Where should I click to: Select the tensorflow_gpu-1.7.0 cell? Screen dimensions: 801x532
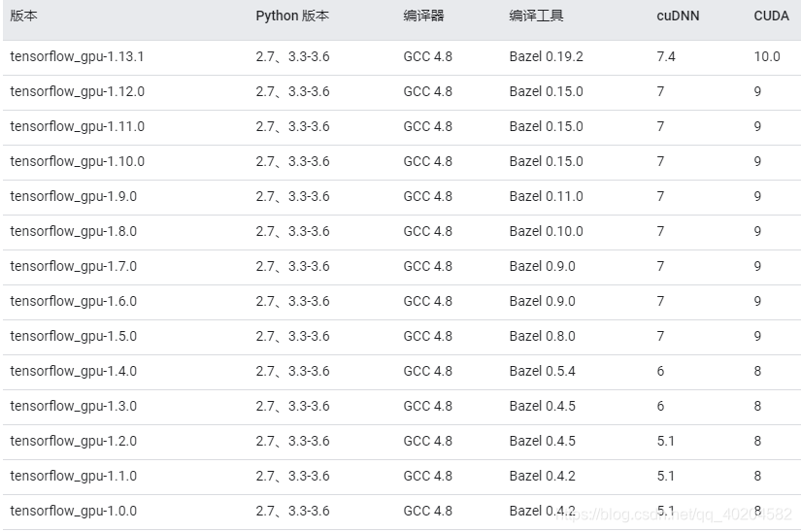point(73,267)
